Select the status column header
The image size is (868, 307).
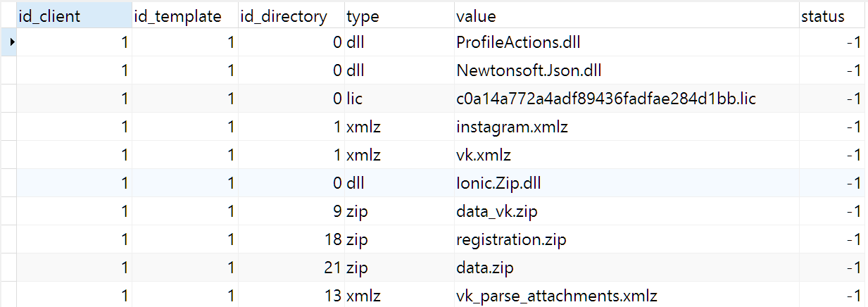834,15
